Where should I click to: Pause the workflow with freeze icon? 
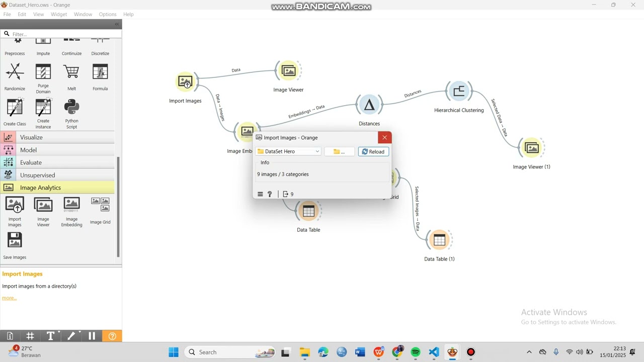point(92,336)
